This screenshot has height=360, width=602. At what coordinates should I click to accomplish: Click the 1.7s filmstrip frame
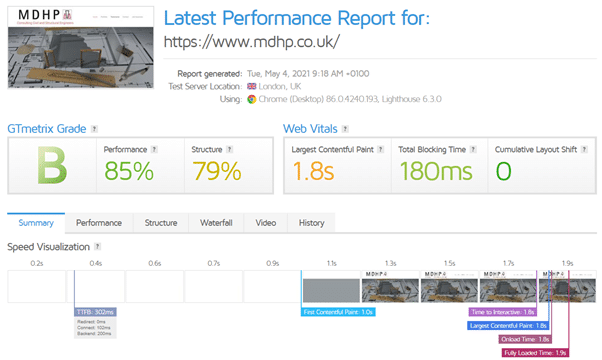pos(508,286)
